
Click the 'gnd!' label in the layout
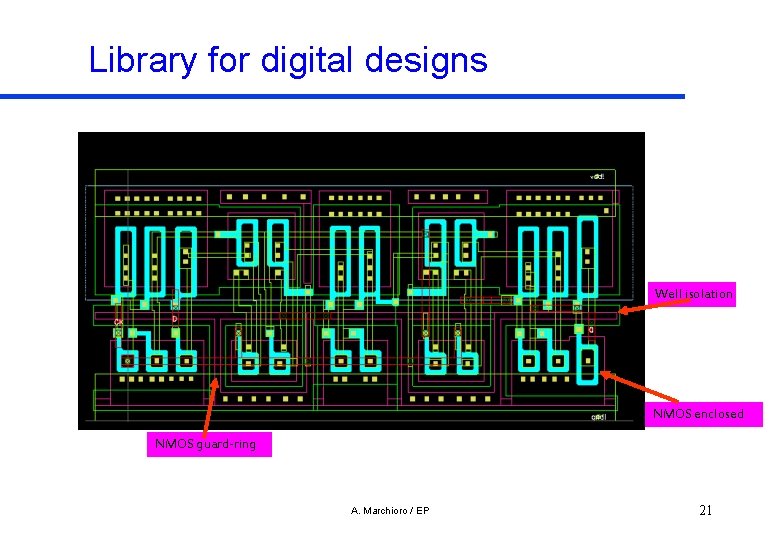[598, 417]
